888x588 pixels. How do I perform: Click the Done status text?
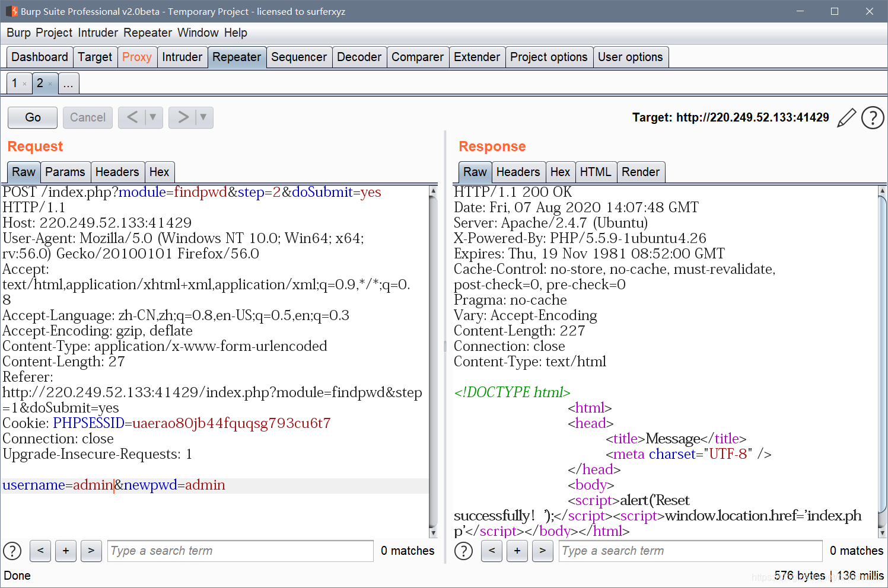[17, 576]
